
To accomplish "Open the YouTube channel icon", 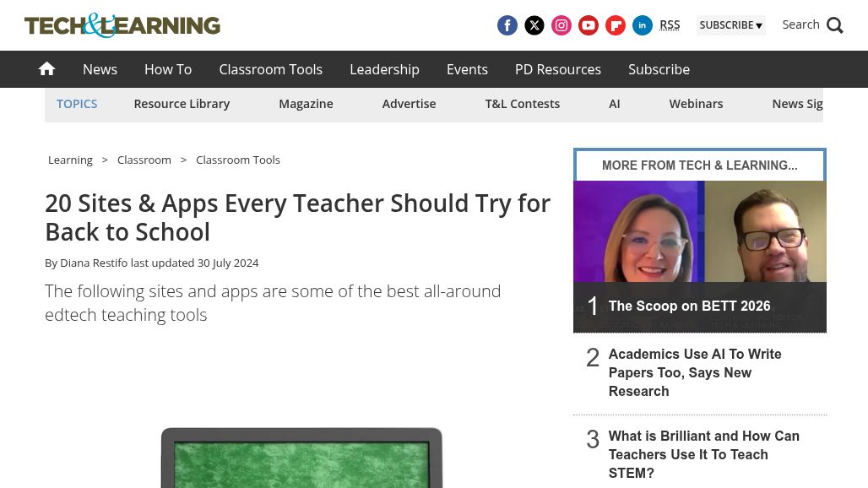I will point(589,25).
